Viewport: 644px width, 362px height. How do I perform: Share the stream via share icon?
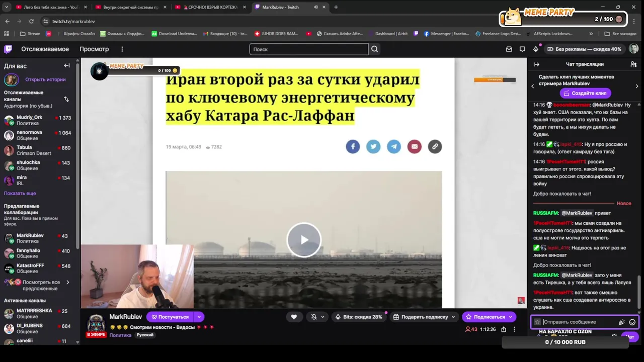coord(504,329)
